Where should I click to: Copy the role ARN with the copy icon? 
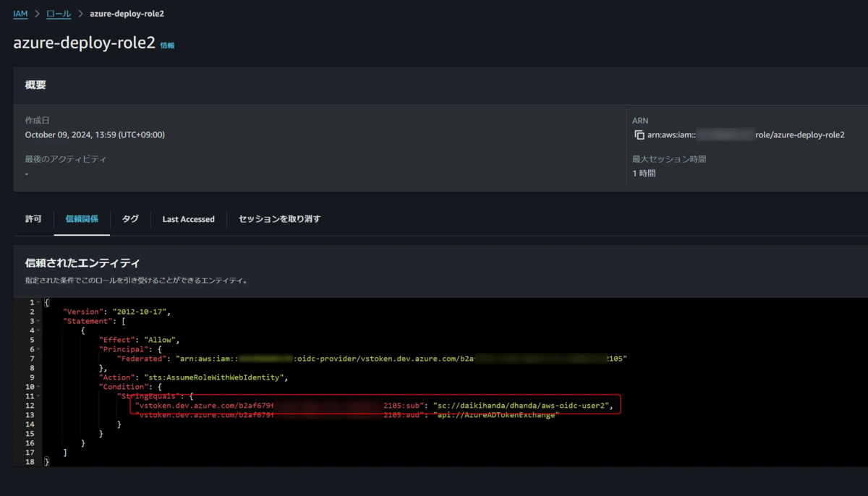click(639, 135)
